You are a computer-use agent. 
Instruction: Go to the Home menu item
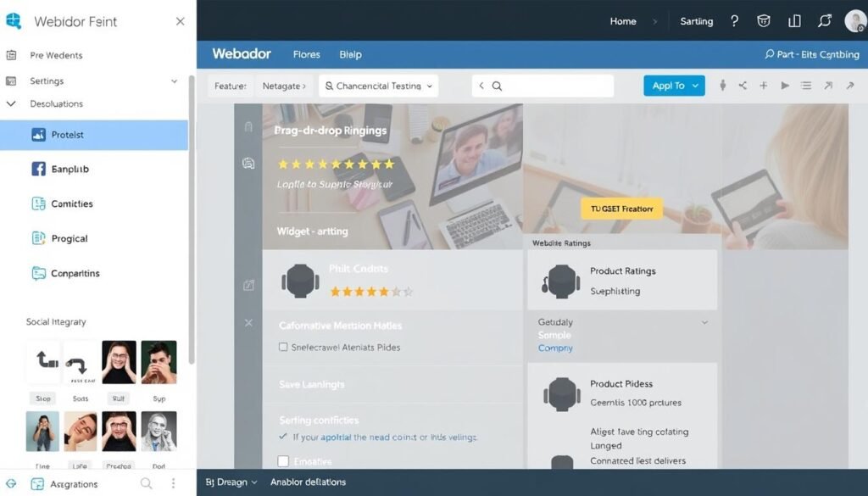[623, 21]
